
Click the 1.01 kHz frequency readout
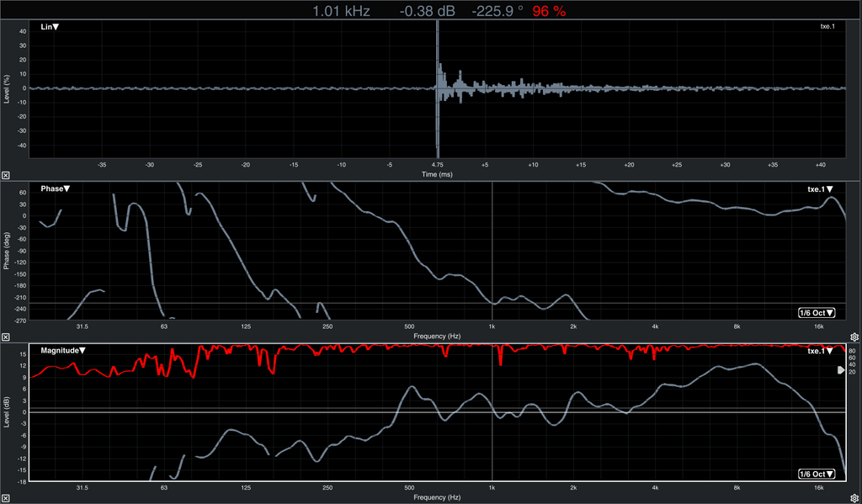click(341, 11)
